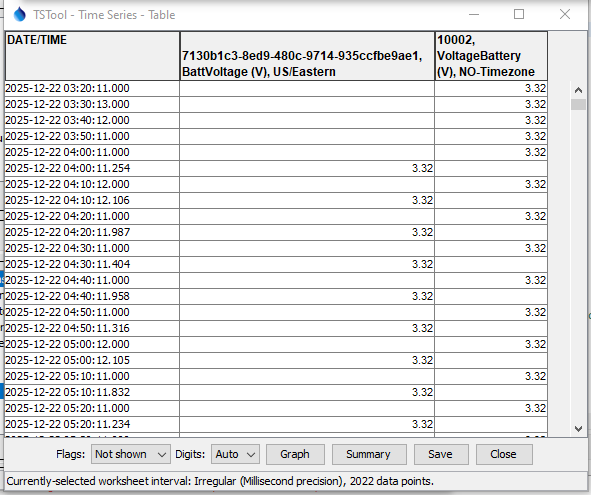Click VoltageBattery 3.32 value in 03:30:13.000 row
Screen dimensions: 591x495
point(491,104)
